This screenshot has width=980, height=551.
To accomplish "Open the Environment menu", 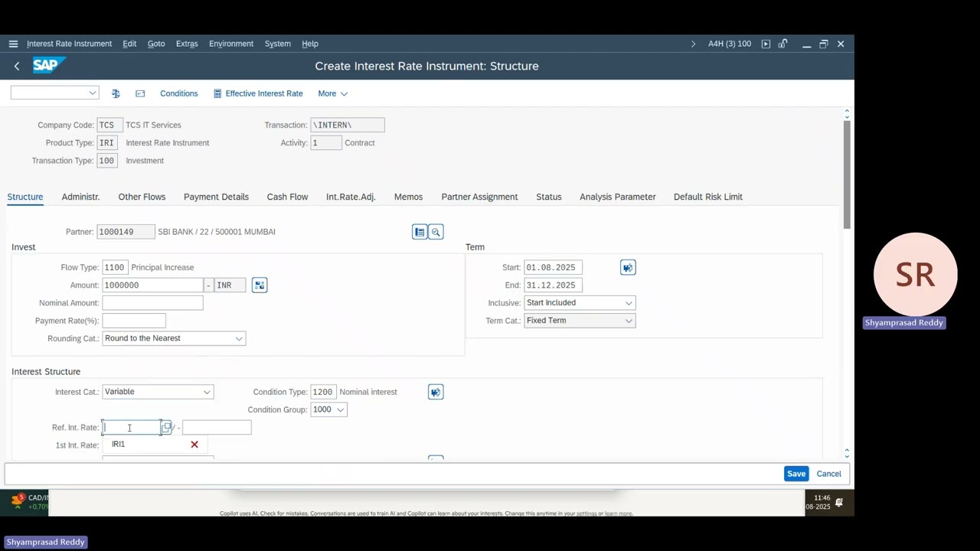I will (231, 44).
